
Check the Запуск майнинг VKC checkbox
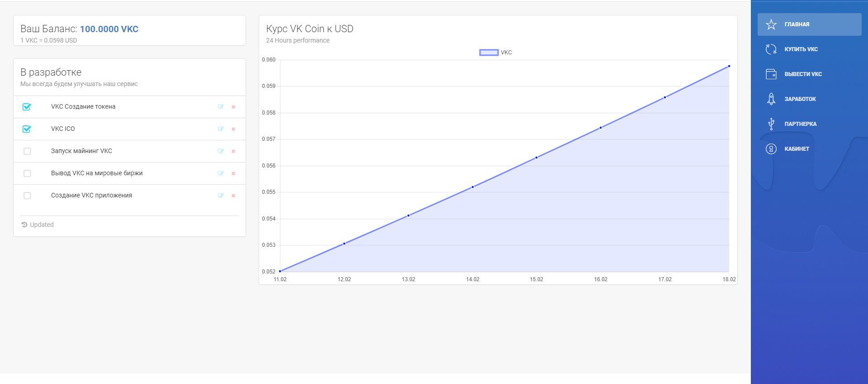click(27, 151)
